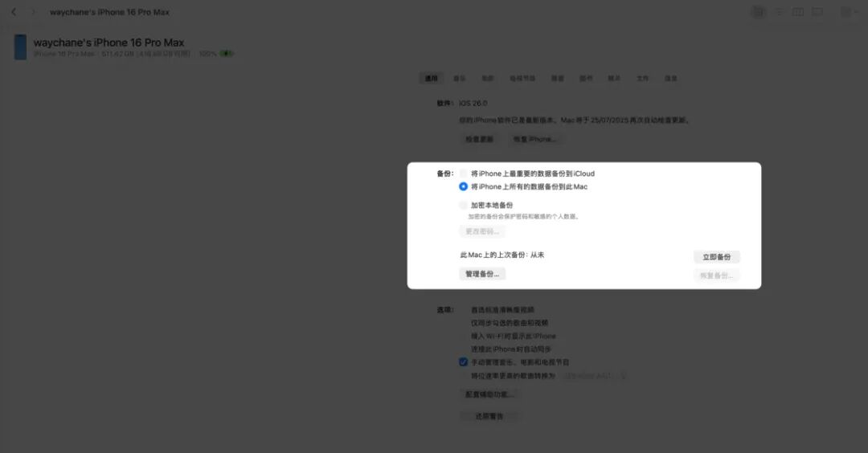Switch Finder to list view
The width and height of the screenshot is (868, 453).
point(778,11)
